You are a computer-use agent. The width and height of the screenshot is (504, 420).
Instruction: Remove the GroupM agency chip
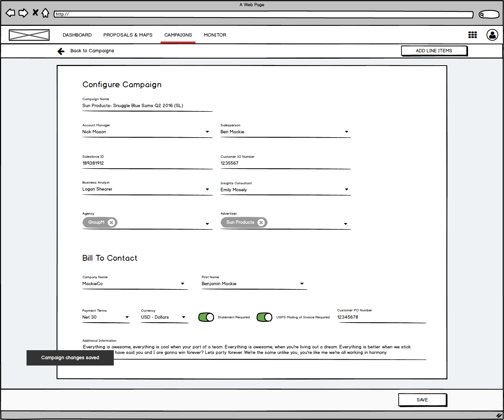tap(111, 222)
